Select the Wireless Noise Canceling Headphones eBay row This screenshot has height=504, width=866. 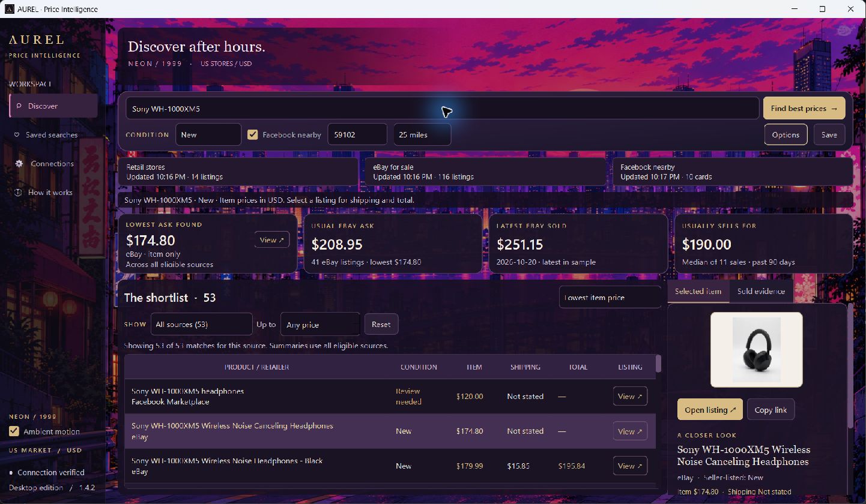pos(390,431)
